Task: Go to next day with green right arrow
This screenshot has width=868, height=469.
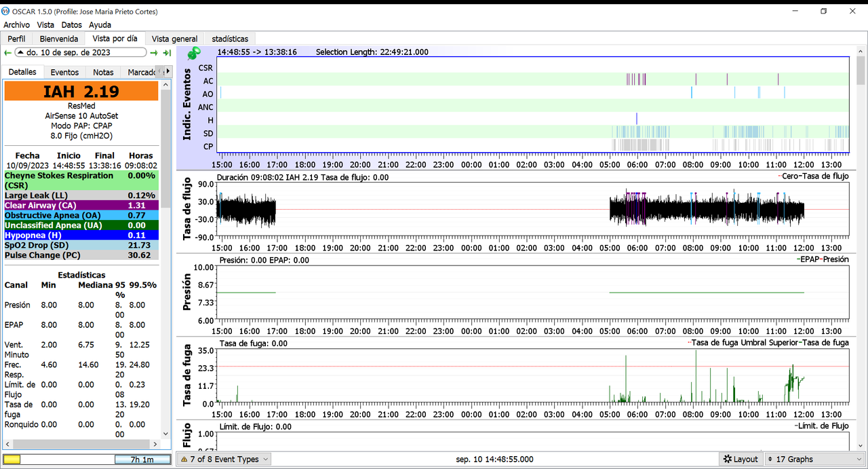Action: [154, 52]
